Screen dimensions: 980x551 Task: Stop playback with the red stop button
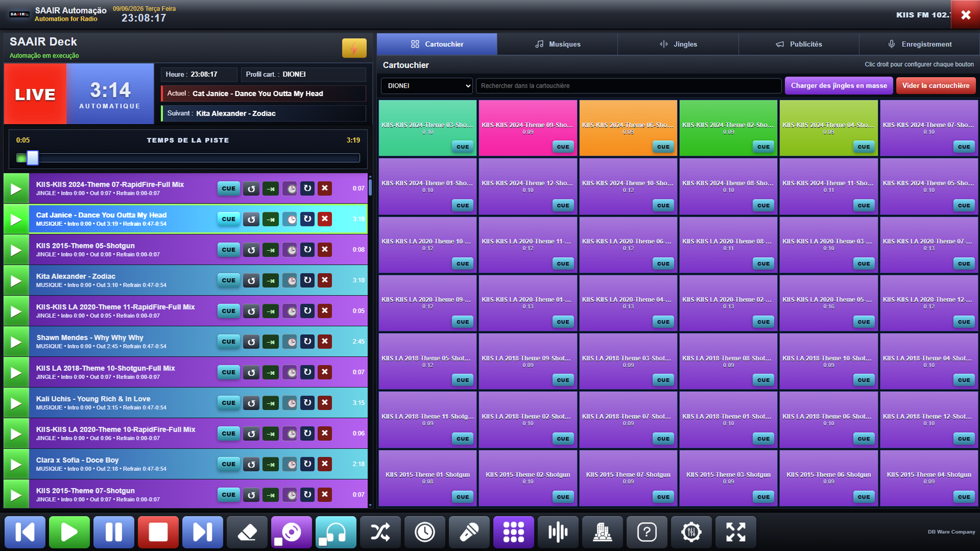[158, 532]
